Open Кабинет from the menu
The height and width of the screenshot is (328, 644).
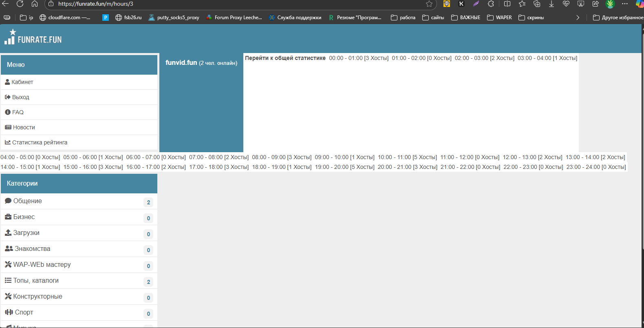click(x=22, y=82)
